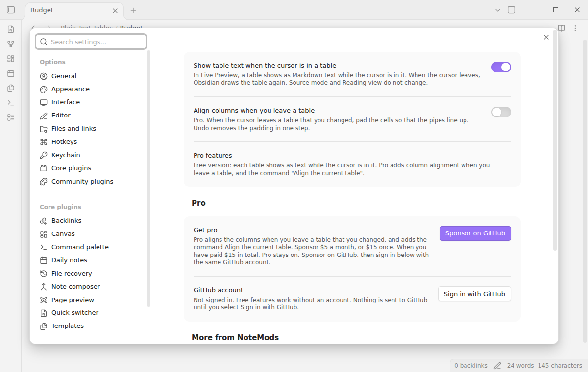Click the settings sidebar scrollbar
The height and width of the screenshot is (372, 588).
tap(149, 179)
